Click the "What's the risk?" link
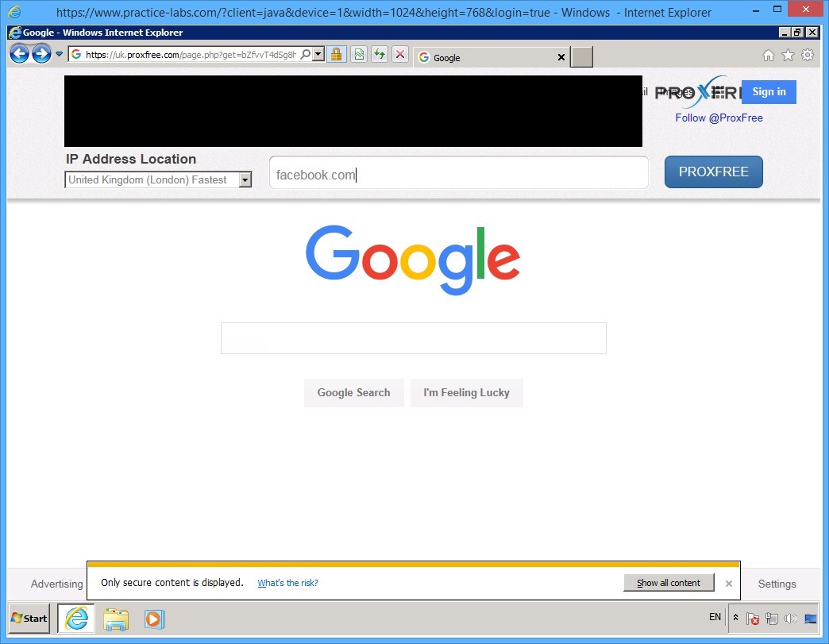This screenshot has height=644, width=829. 287,582
